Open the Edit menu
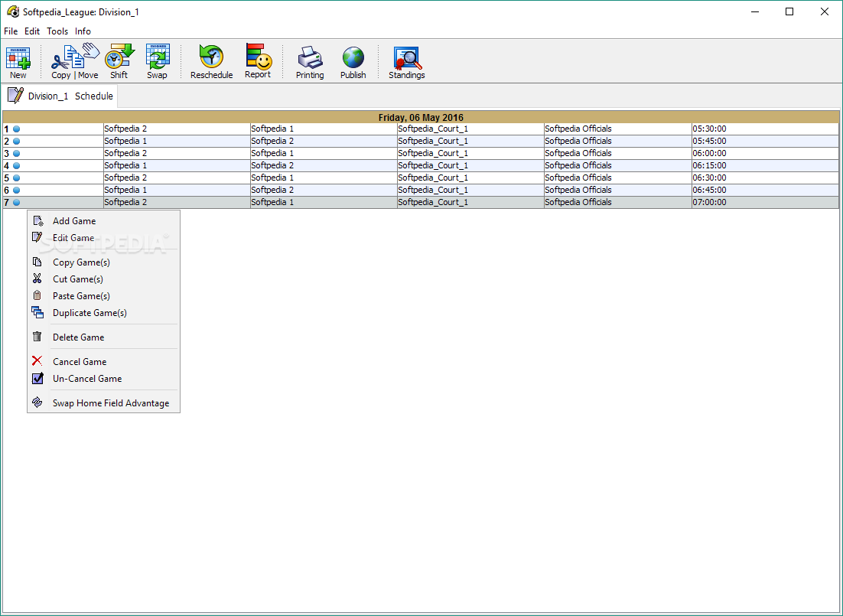The image size is (843, 616). click(x=32, y=31)
